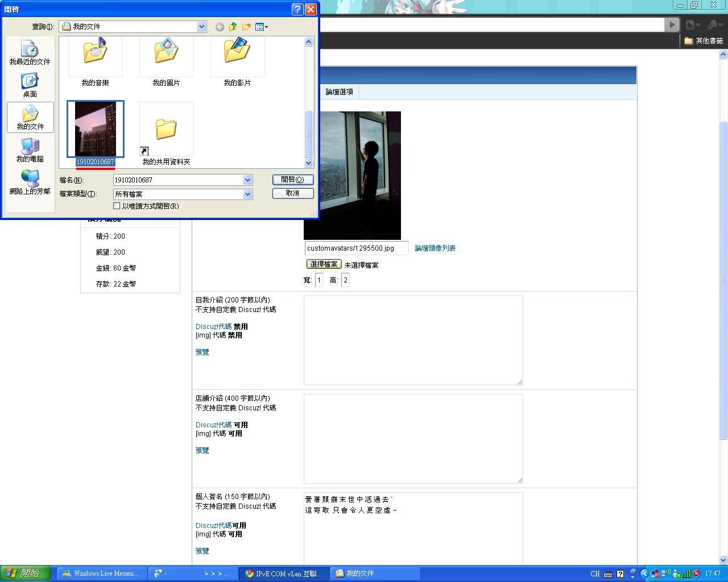This screenshot has width=728, height=582.
Task: Click the 威望: 200 stat line
Action: (x=110, y=252)
